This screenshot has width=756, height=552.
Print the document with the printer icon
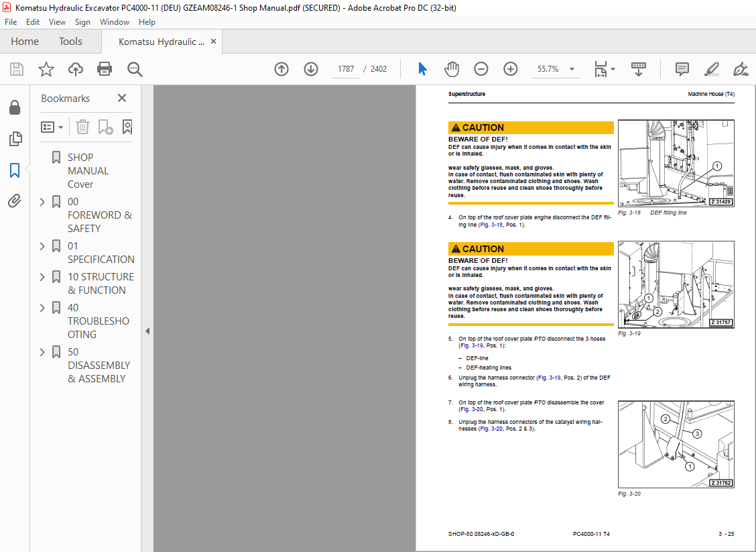[105, 69]
